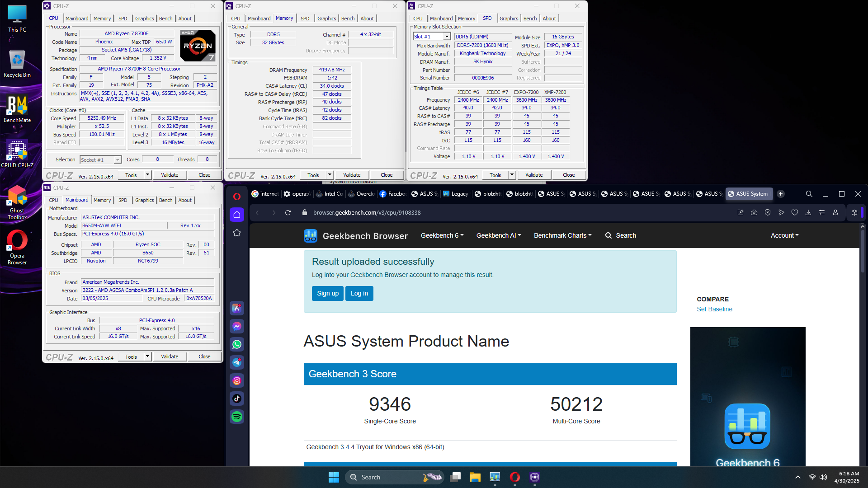Viewport: 868px width, 488px height.
Task: Open ad blocker shield icon in address bar
Action: 768,212
